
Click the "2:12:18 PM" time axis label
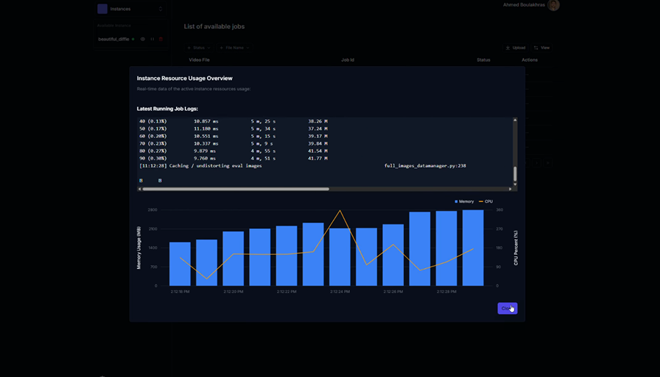[x=180, y=292]
